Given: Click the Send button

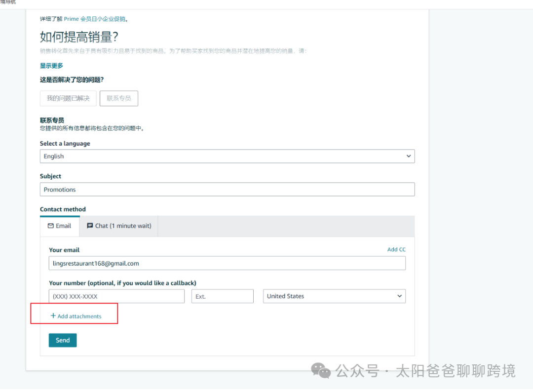Looking at the screenshot, I should (63, 340).
